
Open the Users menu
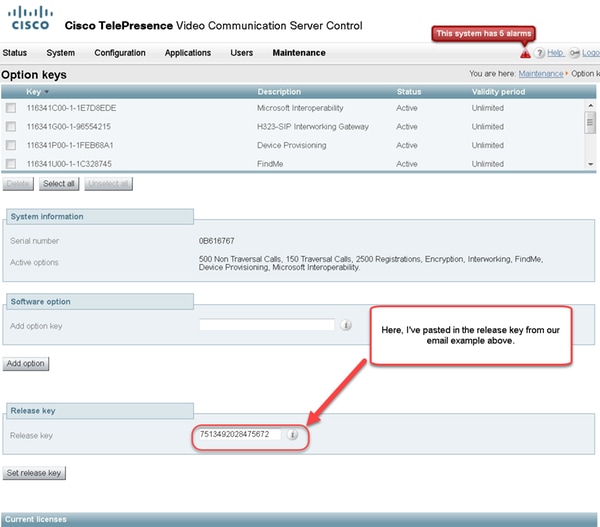pos(241,53)
